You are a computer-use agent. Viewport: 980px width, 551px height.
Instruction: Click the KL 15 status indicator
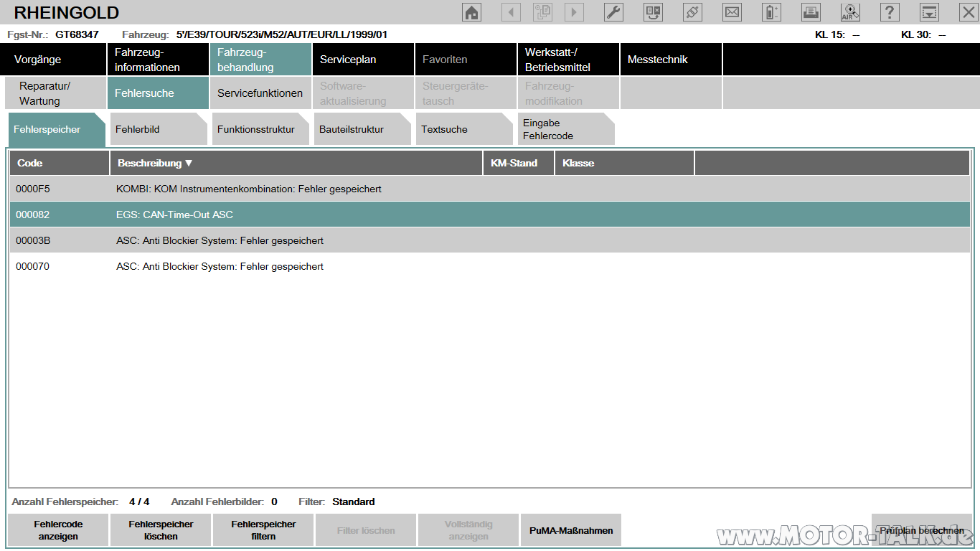click(837, 34)
